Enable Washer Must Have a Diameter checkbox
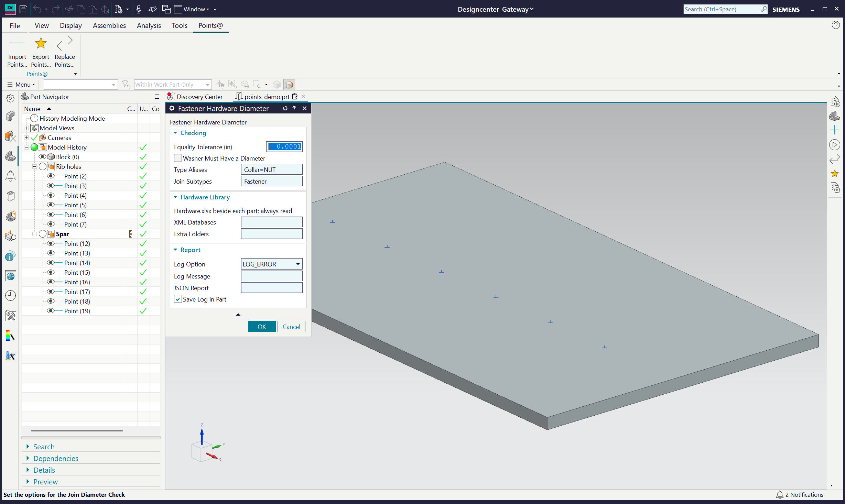 (178, 158)
